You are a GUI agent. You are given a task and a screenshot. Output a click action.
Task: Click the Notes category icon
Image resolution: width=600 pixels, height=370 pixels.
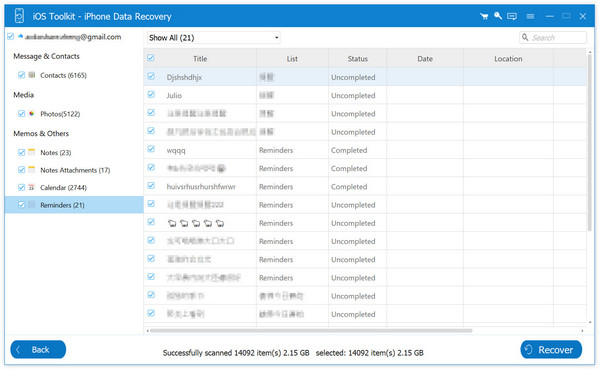(32, 152)
